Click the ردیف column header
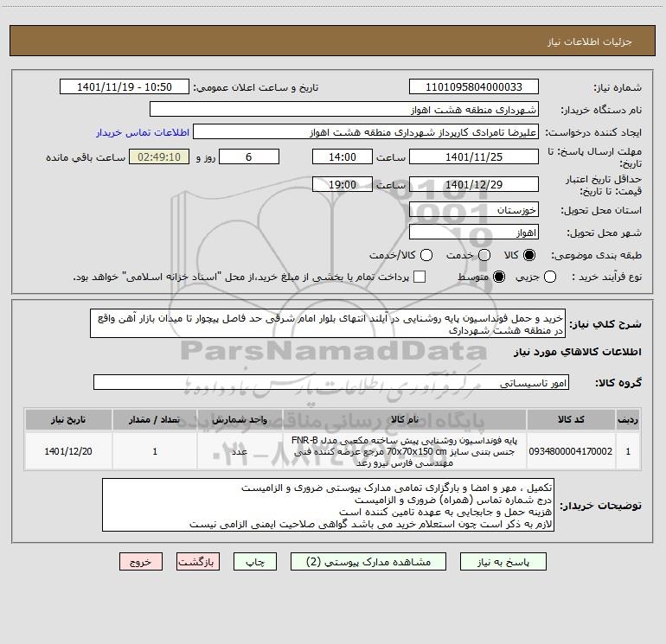The width and height of the screenshot is (666, 644). (628, 419)
